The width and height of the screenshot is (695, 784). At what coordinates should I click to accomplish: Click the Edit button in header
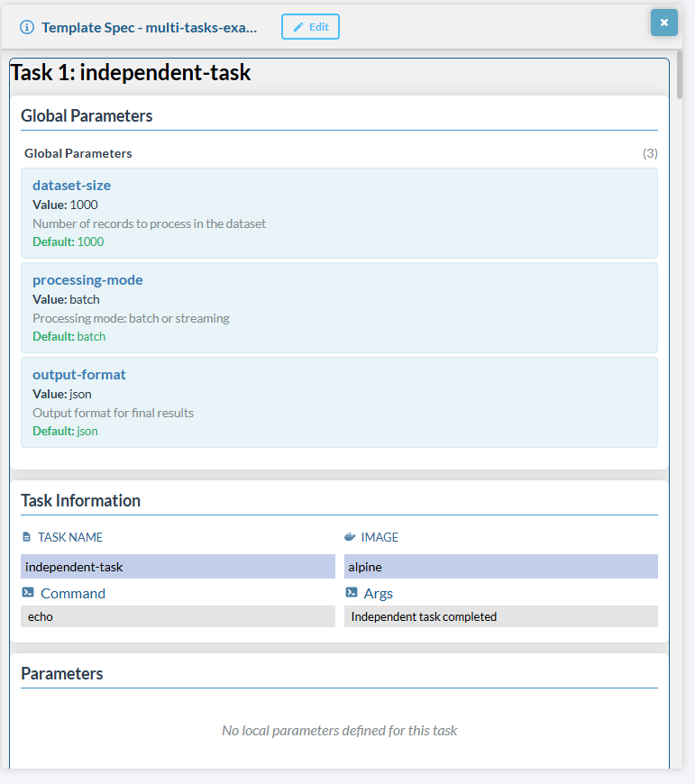[x=310, y=27]
